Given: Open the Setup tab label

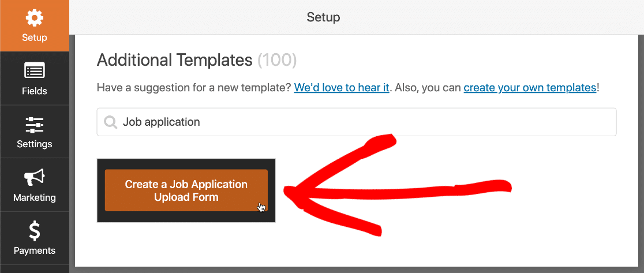Looking at the screenshot, I should [35, 38].
